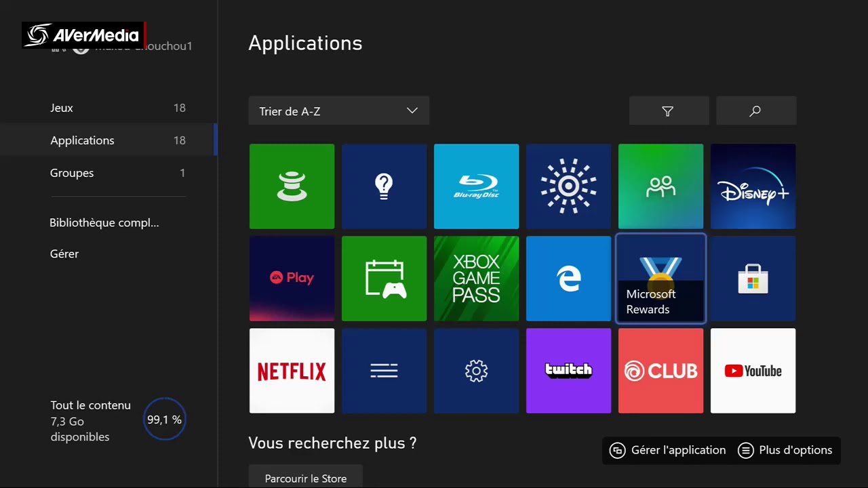Click Gérer l'application hint button
The width and height of the screenshot is (868, 488).
668,450
